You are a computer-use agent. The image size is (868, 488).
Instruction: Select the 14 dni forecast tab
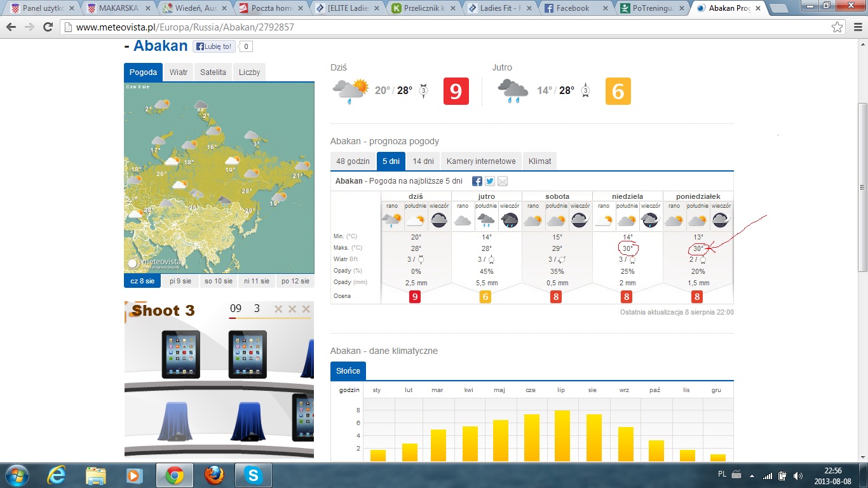click(423, 161)
